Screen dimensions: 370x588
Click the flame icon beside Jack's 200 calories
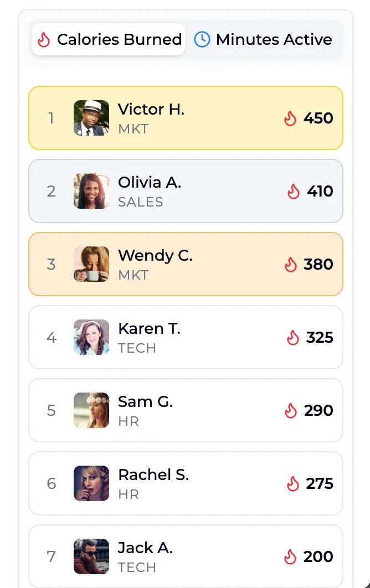coord(292,556)
